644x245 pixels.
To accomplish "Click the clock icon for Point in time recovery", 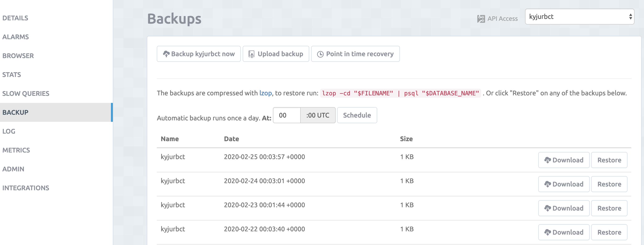I will tap(320, 54).
